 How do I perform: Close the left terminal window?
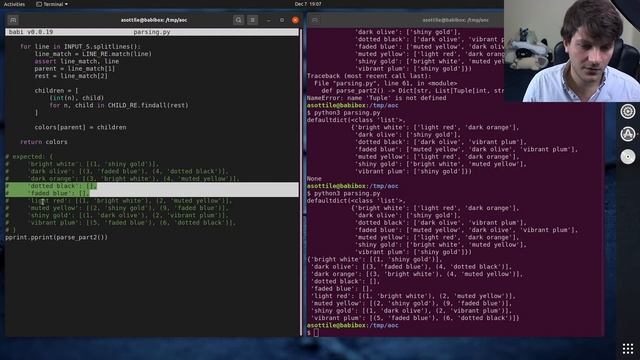[x=295, y=20]
